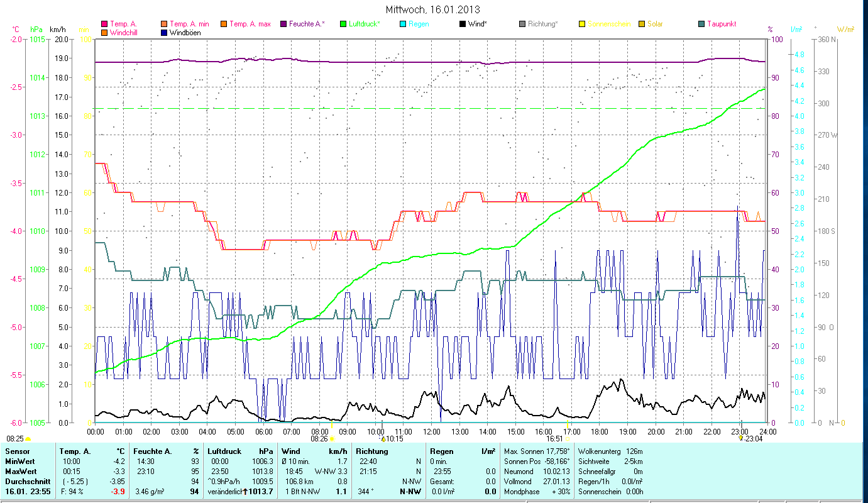
Task: Click the sun marker labeled 08:26
Action: [x=332, y=439]
